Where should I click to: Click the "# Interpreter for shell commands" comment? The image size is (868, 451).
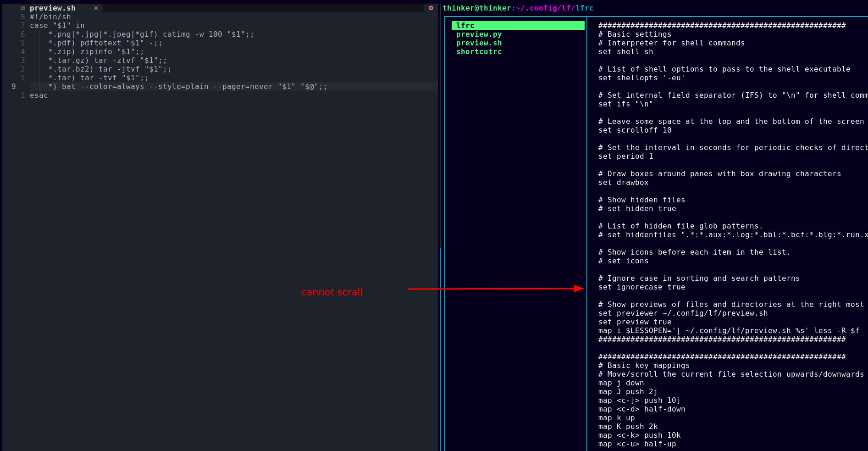coord(671,43)
